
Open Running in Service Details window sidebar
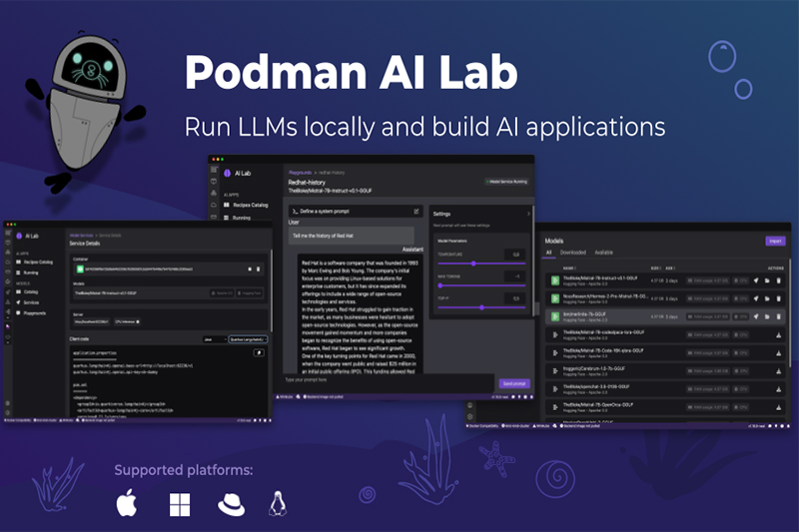(28, 272)
